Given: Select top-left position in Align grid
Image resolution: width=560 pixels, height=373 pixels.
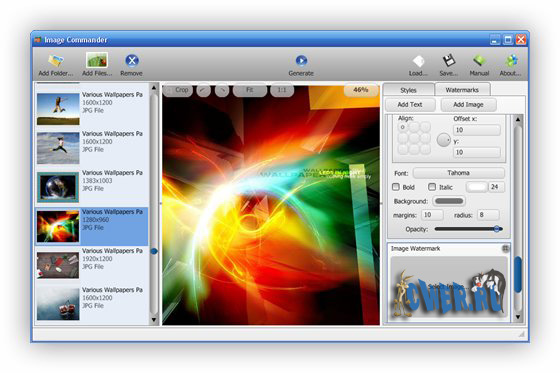Looking at the screenshot, I should pyautogui.click(x=402, y=127).
